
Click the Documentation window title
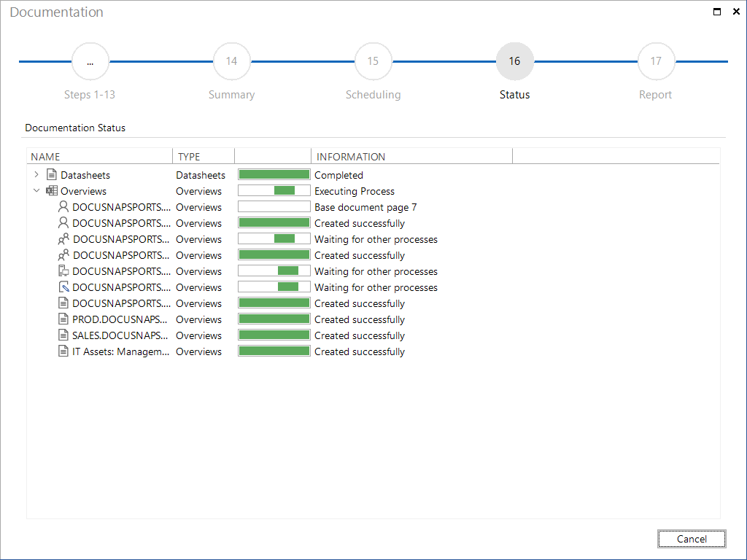(56, 12)
